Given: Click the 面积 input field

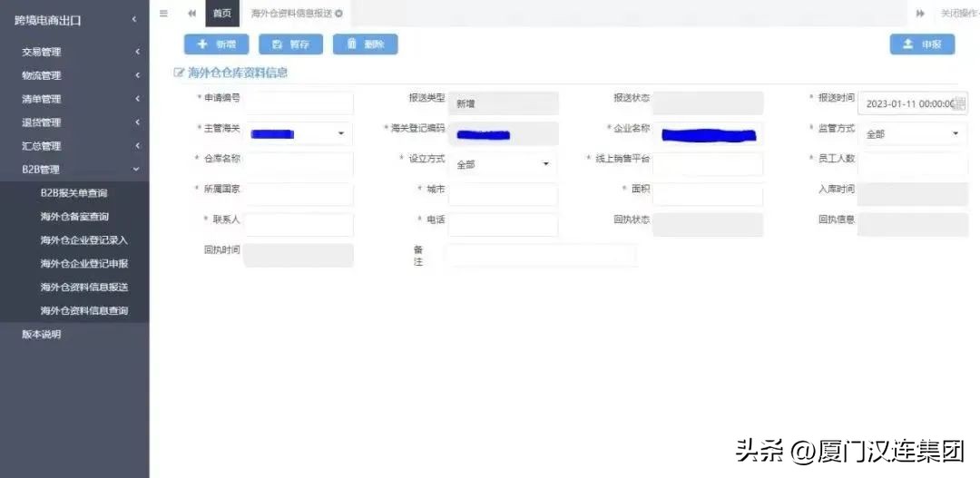Looking at the screenshot, I should (708, 194).
